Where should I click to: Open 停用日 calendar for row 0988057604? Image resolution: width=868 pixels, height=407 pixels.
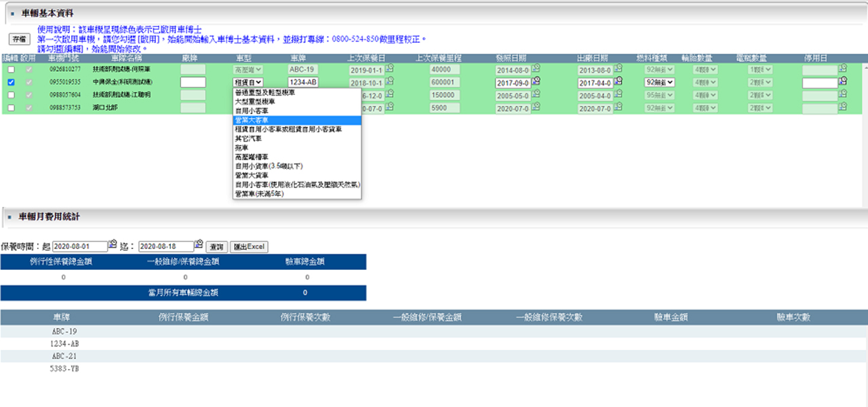843,94
